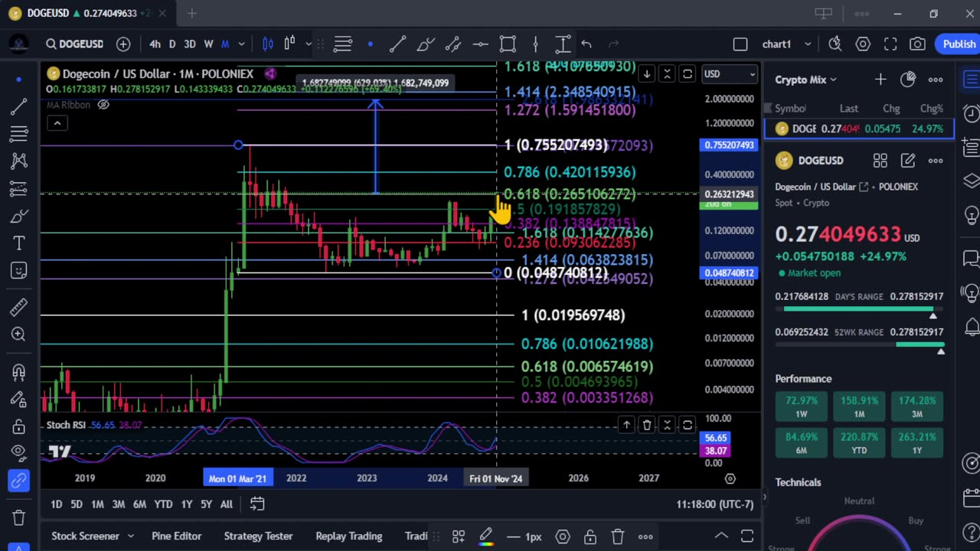Click the undo arrow in top toolbar
Viewport: 980px width, 551px height.
coord(586,44)
